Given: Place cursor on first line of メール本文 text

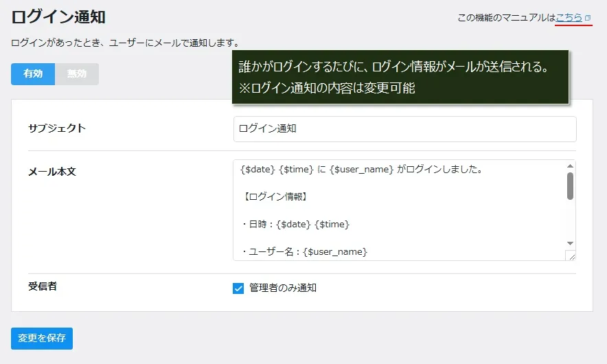Looking at the screenshot, I should point(360,170).
